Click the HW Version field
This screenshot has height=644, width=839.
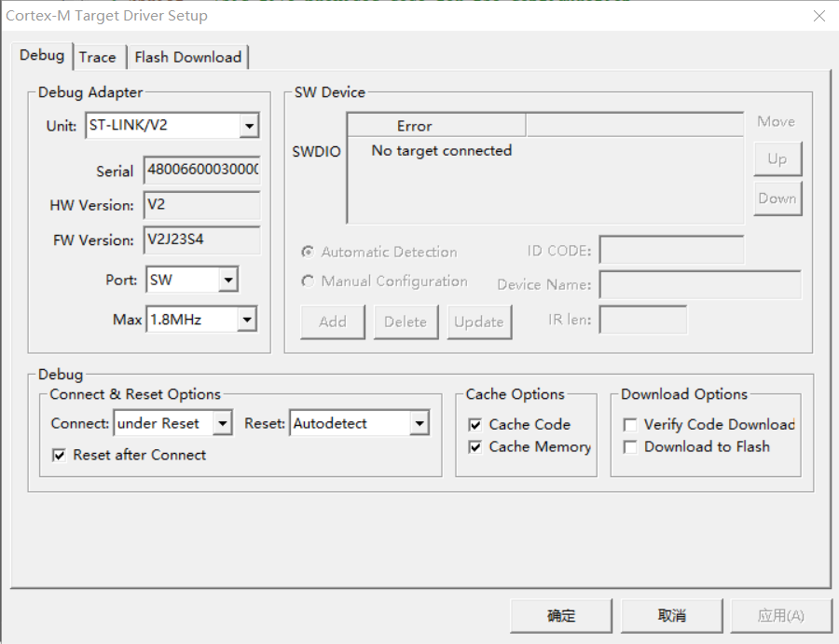201,205
